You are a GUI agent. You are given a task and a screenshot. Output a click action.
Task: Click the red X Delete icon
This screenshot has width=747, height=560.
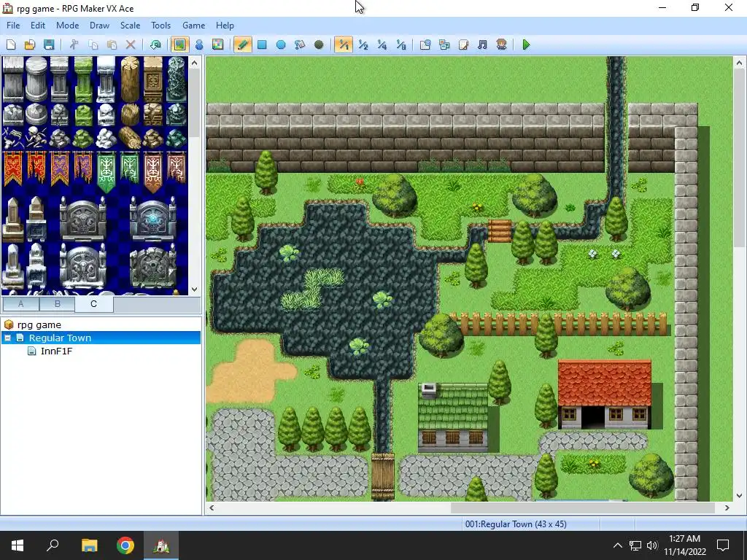coord(131,44)
